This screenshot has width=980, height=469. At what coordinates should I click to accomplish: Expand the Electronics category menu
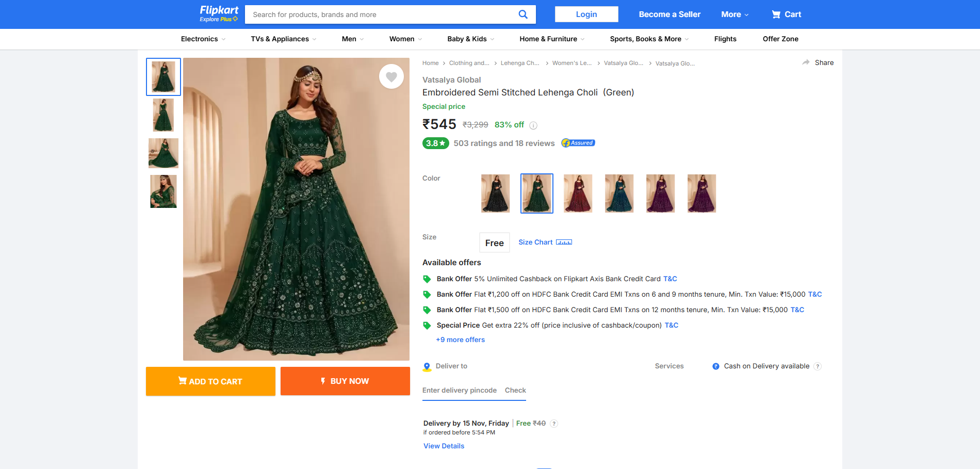[x=203, y=39]
